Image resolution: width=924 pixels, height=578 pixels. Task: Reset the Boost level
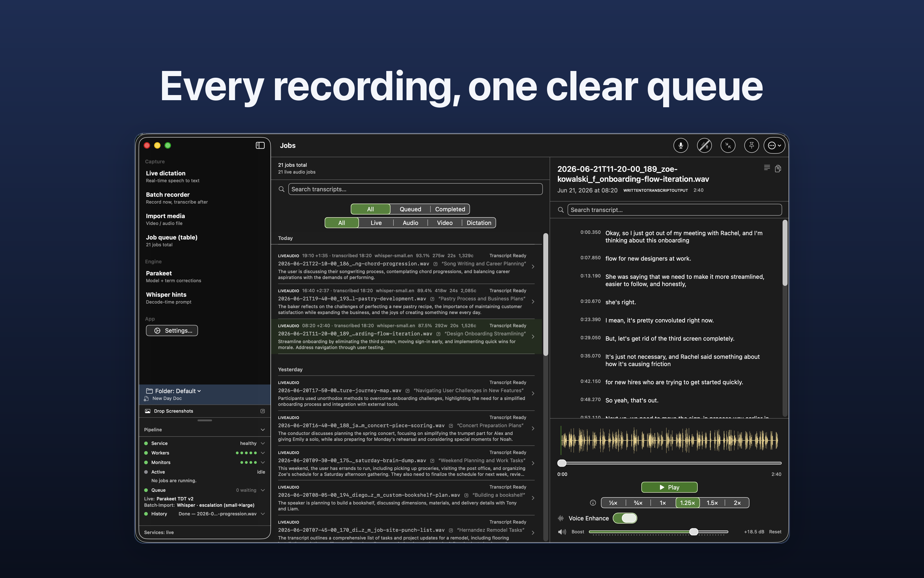[x=775, y=532]
